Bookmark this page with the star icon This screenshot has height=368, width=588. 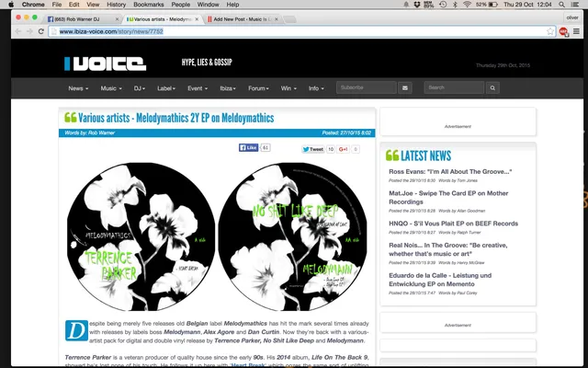click(x=550, y=31)
